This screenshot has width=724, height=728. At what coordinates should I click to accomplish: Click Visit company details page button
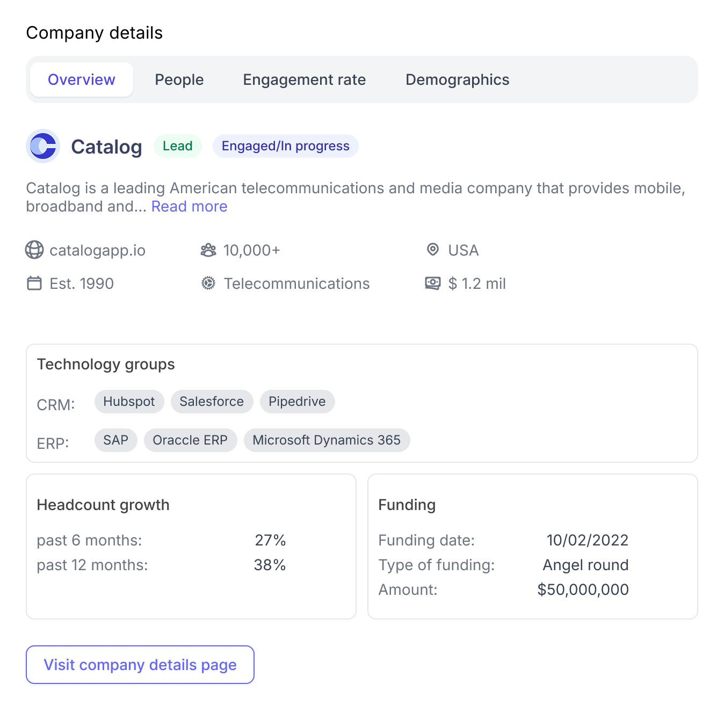click(x=140, y=665)
